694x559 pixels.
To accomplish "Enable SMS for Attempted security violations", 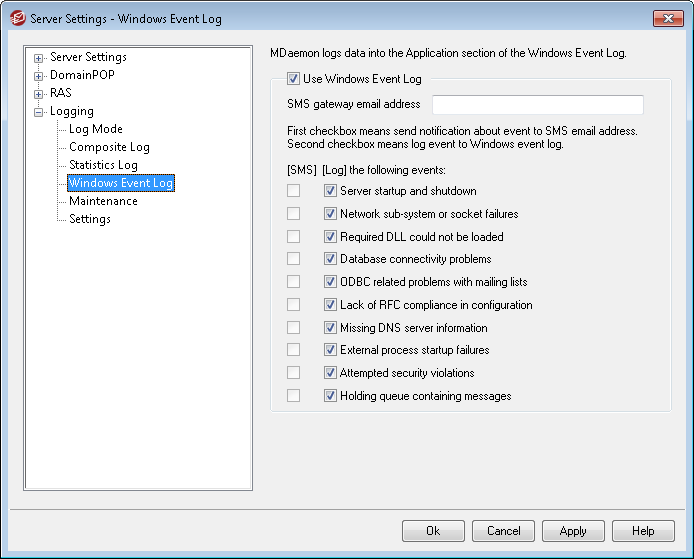I will coord(293,373).
